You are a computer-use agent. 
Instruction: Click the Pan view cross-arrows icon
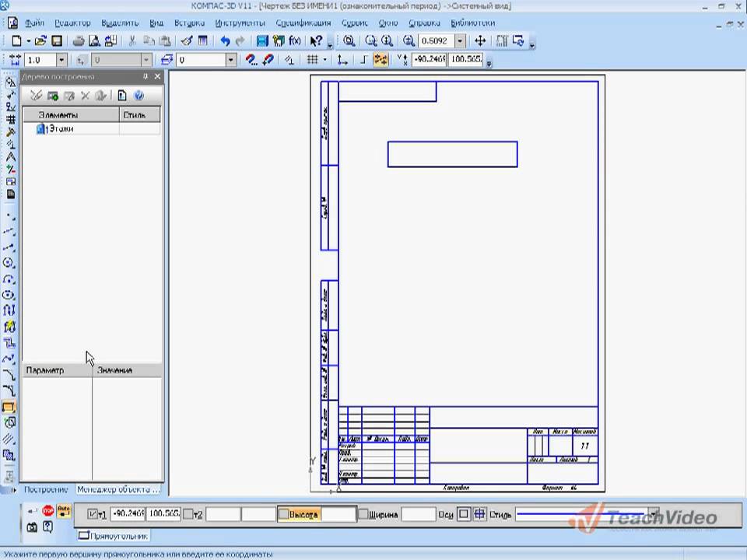pos(480,41)
